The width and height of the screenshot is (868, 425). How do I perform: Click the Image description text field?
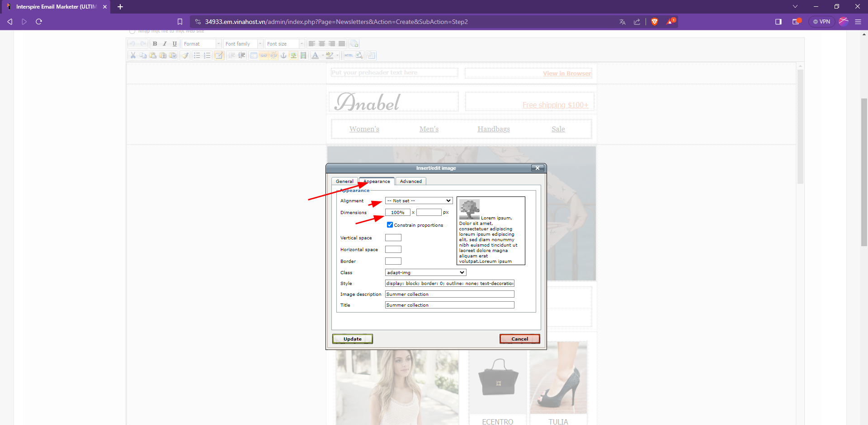point(449,294)
